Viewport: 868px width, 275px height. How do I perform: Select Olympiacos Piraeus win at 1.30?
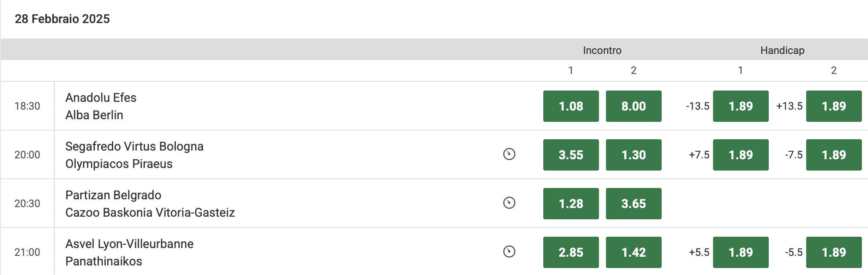[633, 155]
